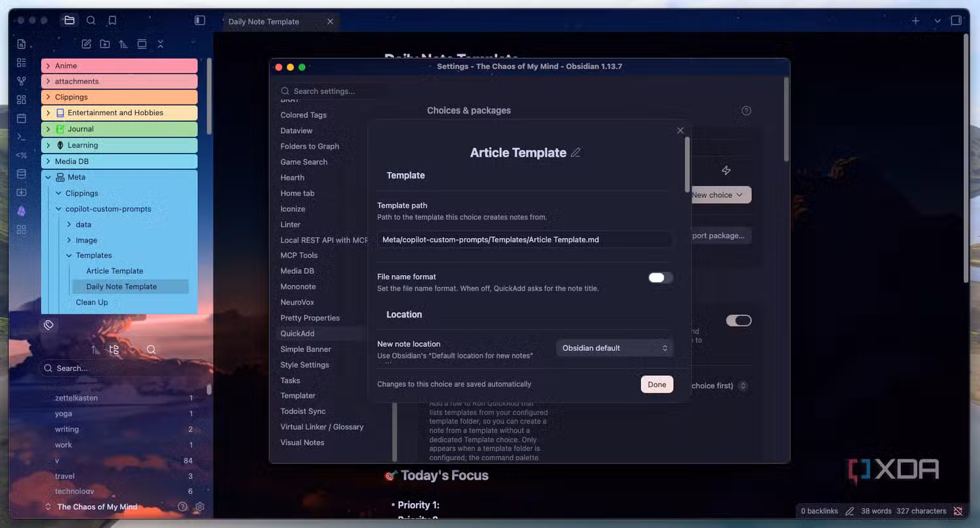
Task: Open settings gear beside vault name
Action: [200, 506]
